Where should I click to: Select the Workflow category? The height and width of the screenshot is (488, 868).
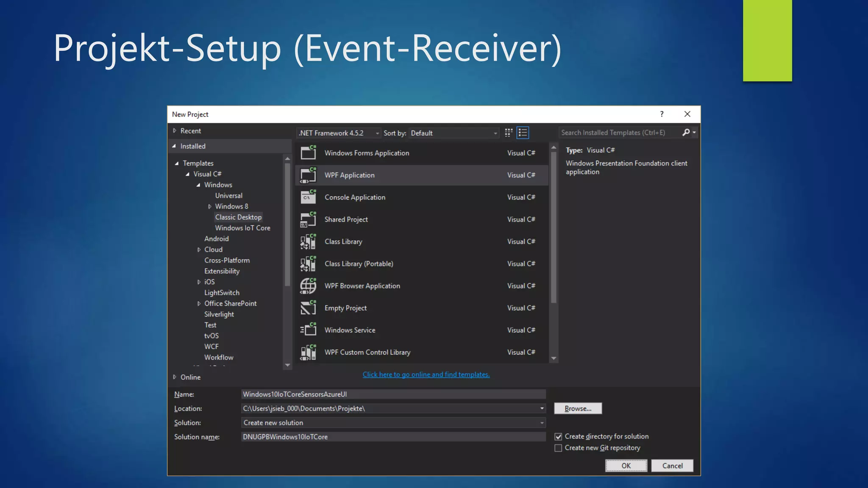pyautogui.click(x=219, y=358)
